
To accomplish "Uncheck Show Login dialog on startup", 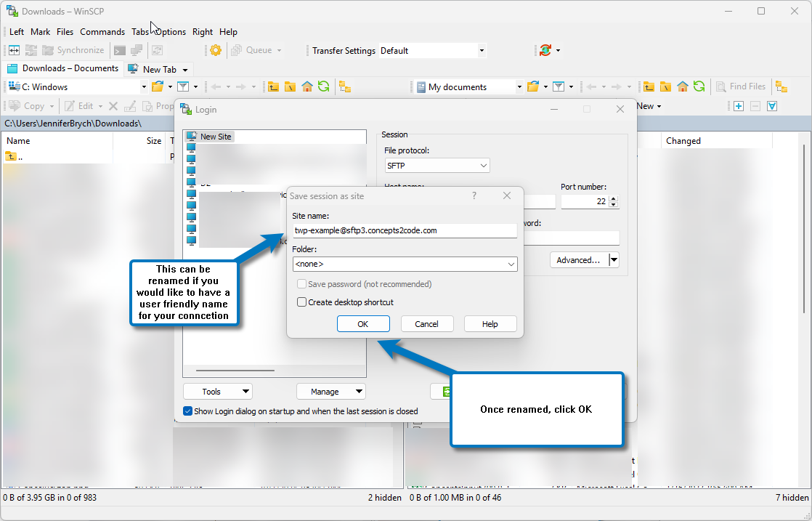I will coord(188,411).
